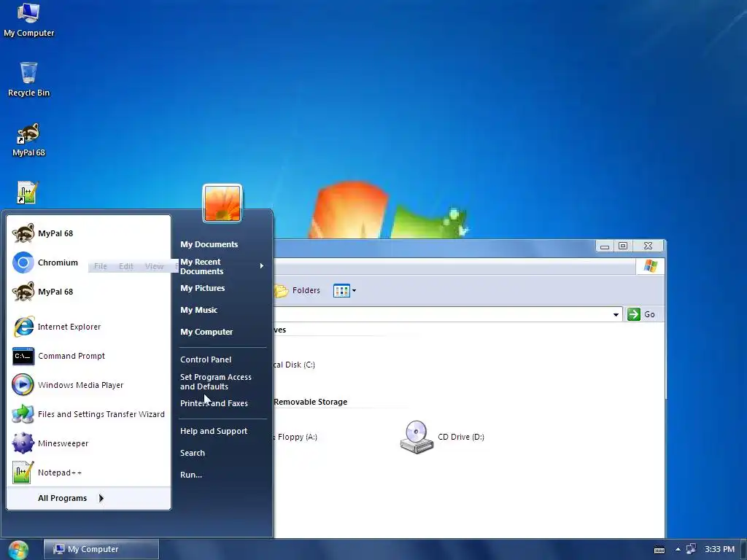Image resolution: width=747 pixels, height=560 pixels.
Task: Click the address bar field
Action: (x=441, y=314)
